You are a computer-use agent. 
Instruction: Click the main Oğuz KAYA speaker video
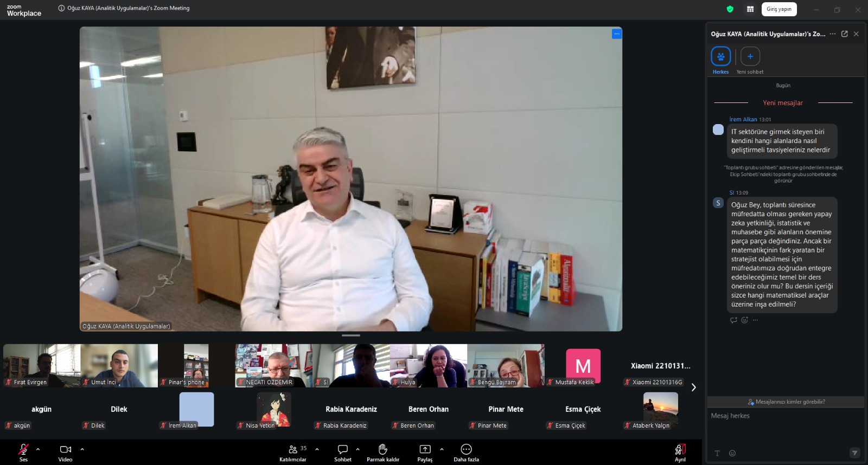coord(351,179)
